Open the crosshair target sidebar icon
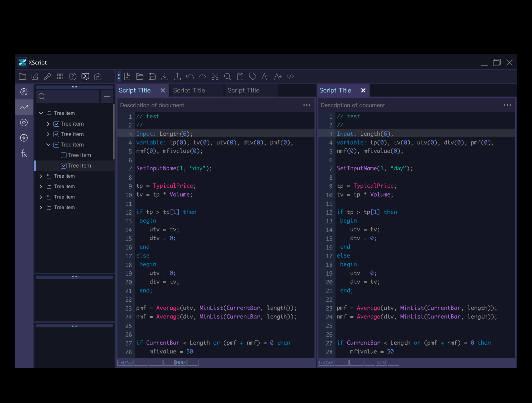 tap(24, 138)
